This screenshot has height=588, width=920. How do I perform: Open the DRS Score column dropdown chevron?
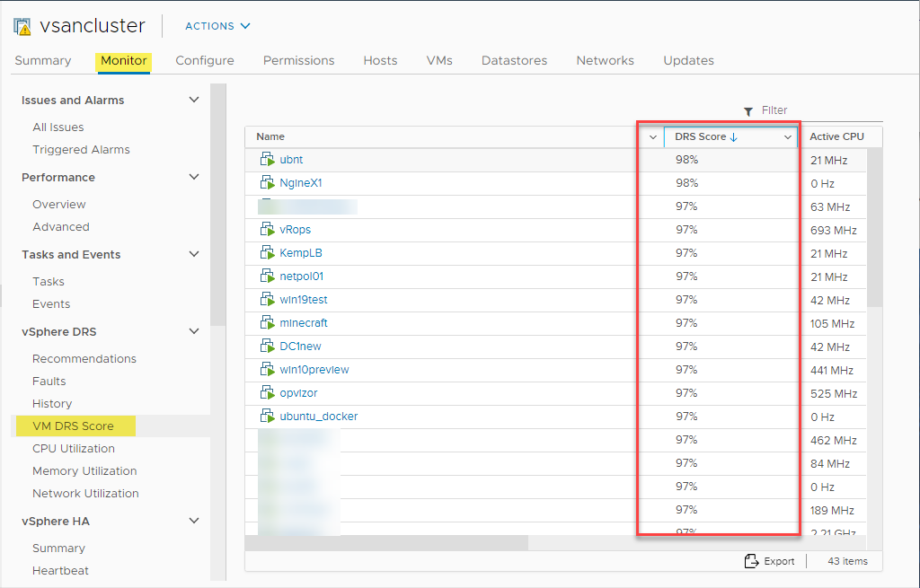[787, 137]
